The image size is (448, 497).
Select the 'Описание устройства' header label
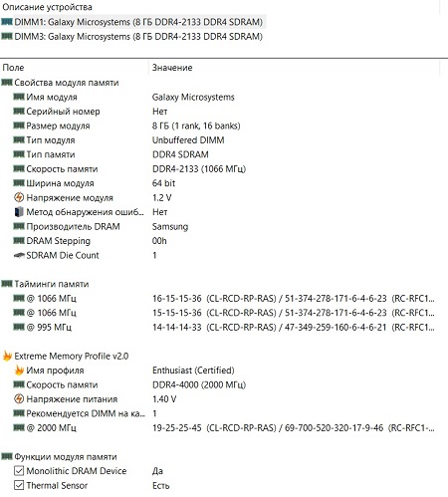(47, 7)
